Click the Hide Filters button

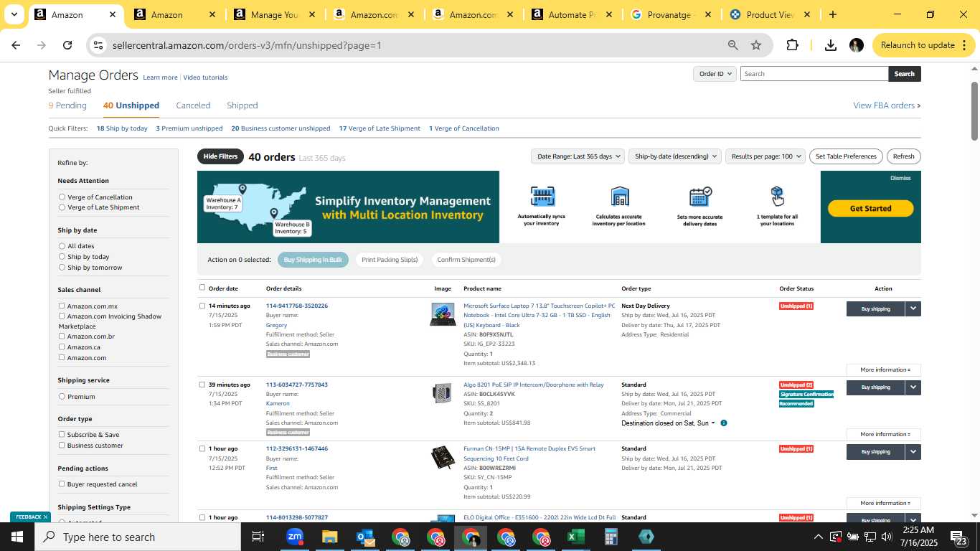tap(220, 156)
